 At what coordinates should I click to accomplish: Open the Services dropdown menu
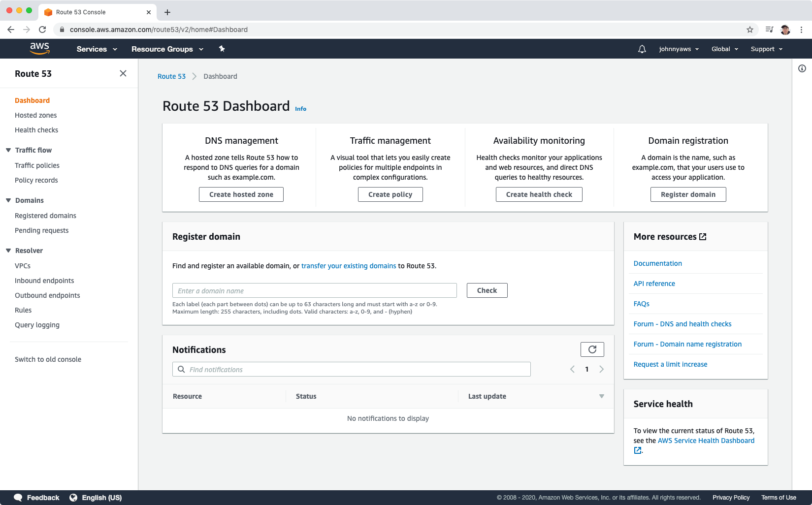point(97,49)
